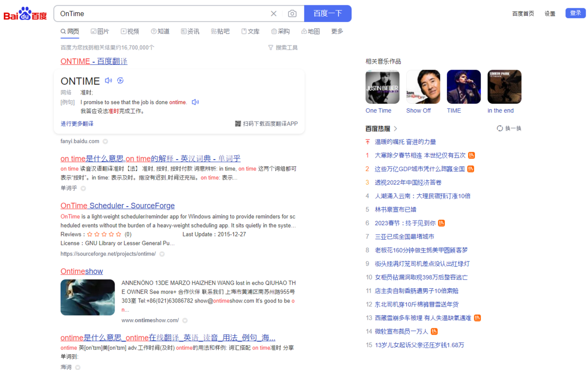Open 搜索工具 filter options
588x370 pixels.
(x=283, y=47)
